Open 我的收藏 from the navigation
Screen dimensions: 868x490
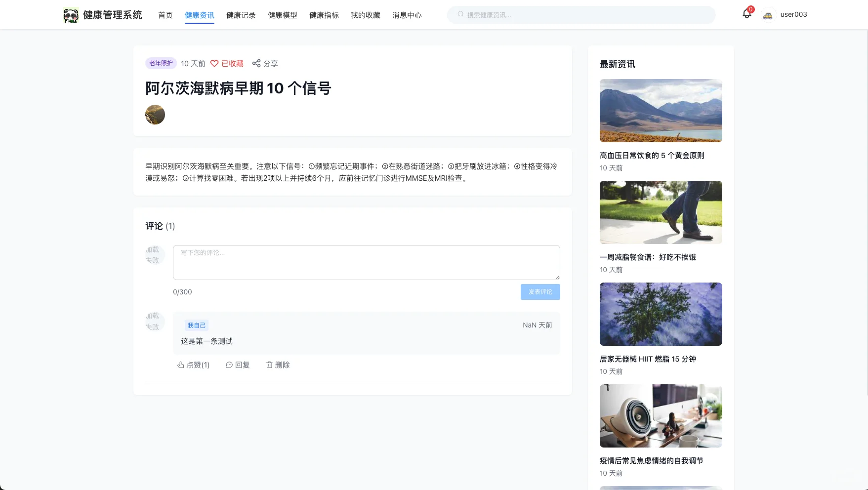[x=365, y=15]
